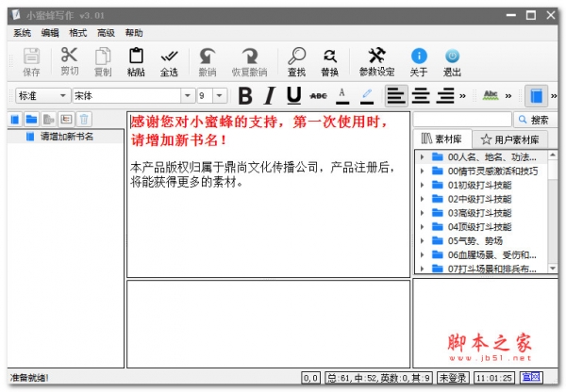Switch to 用户素材库 tab

(509, 139)
